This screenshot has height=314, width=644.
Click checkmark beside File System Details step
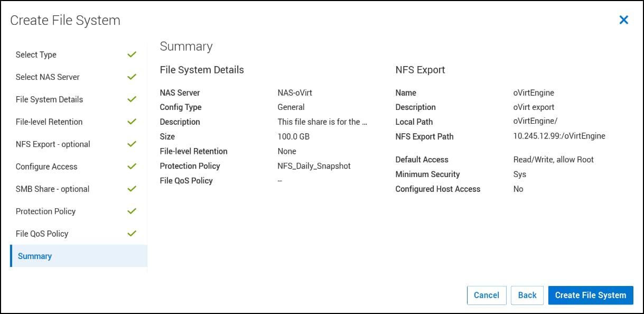[x=132, y=99]
